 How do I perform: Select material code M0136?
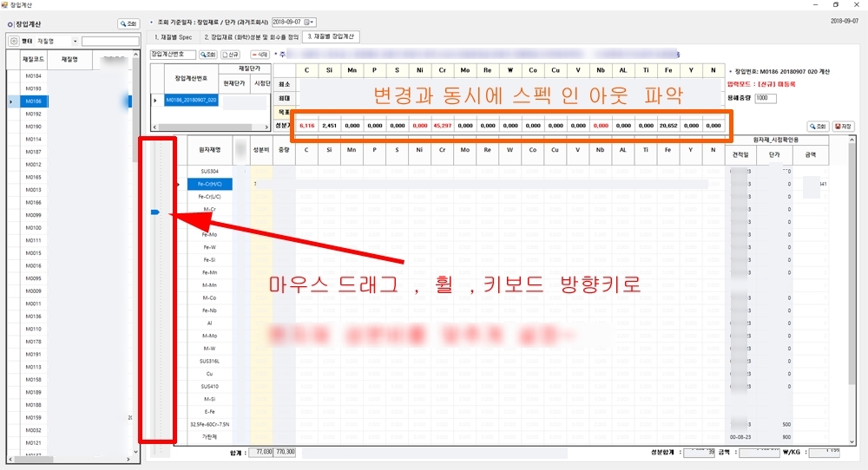pyautogui.click(x=33, y=317)
